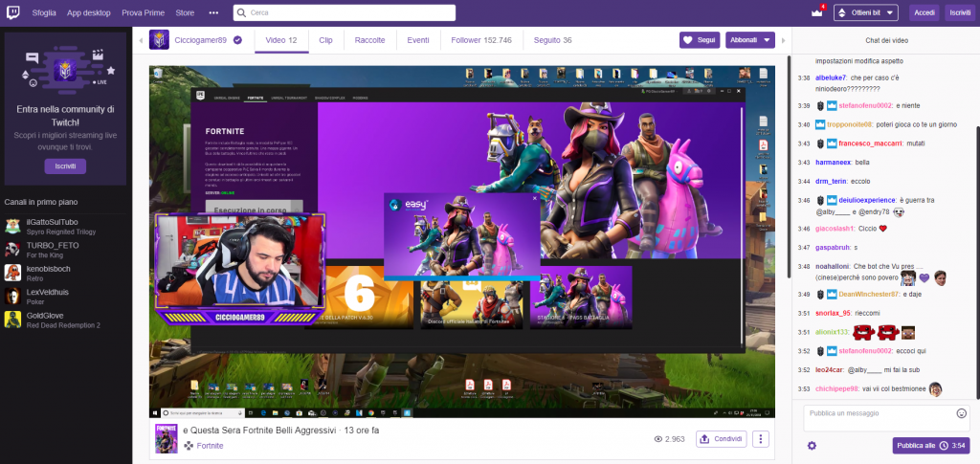Click chat username albeluke7
The width and height of the screenshot is (980, 464).
(x=831, y=78)
